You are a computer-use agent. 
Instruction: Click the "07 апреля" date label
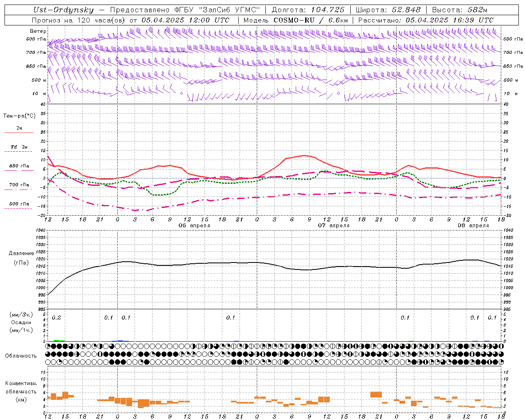tap(334, 226)
